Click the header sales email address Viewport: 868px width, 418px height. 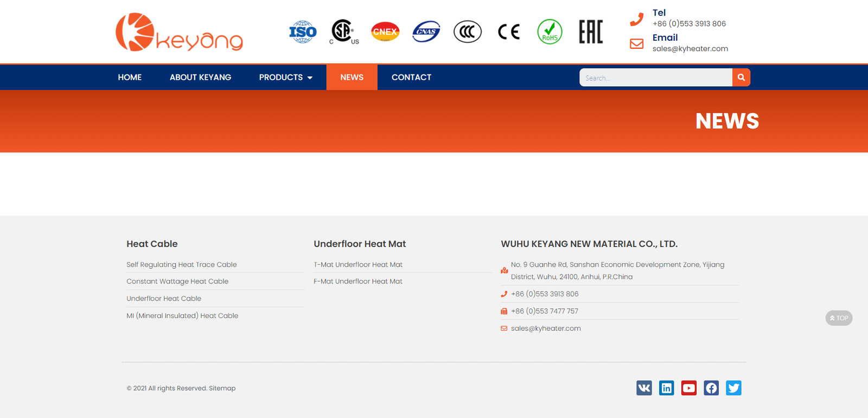click(x=690, y=49)
